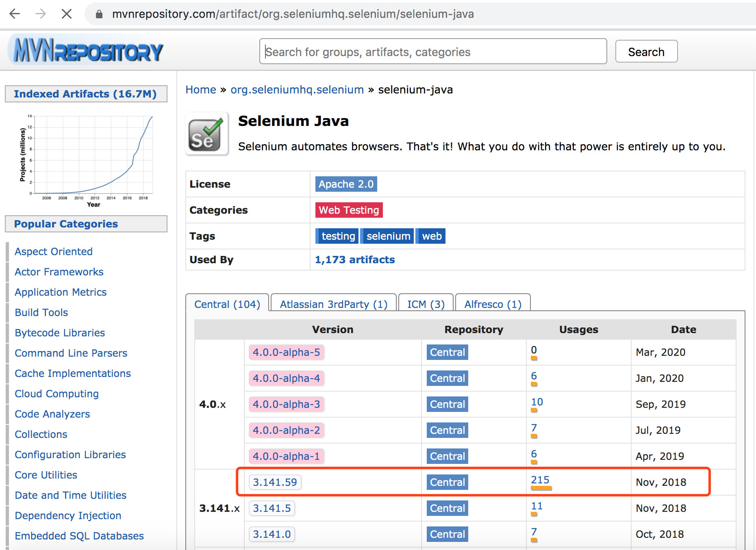Open version 4.0.0-alpha-2
Viewport: 756px width, 550px height.
[x=287, y=430]
